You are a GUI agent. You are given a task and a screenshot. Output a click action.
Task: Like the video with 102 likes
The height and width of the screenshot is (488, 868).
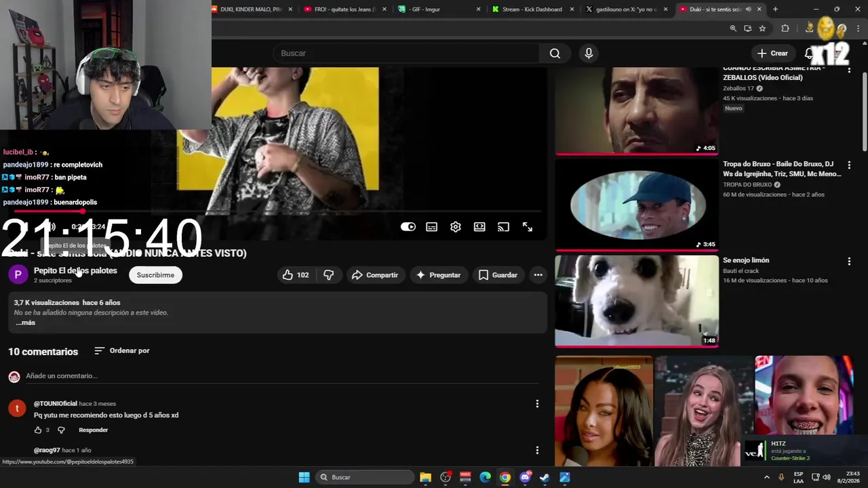296,275
